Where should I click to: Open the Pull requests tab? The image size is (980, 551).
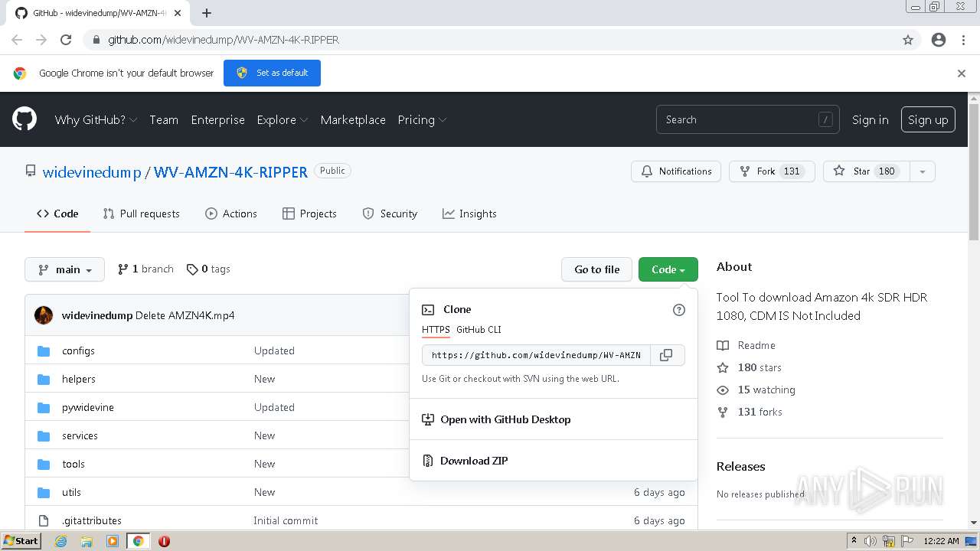142,214
